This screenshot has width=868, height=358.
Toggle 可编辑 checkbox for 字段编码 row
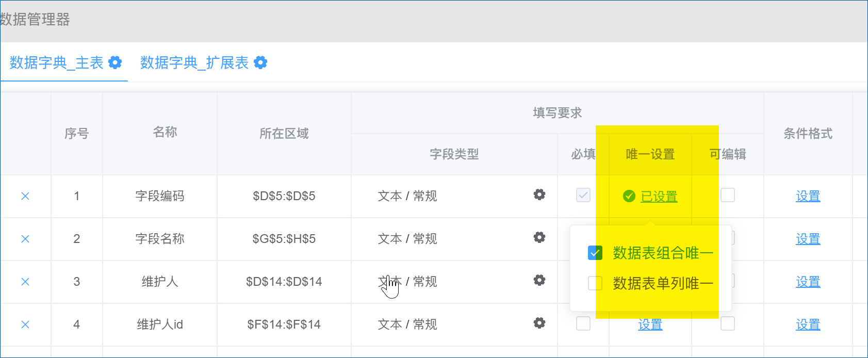[728, 195]
